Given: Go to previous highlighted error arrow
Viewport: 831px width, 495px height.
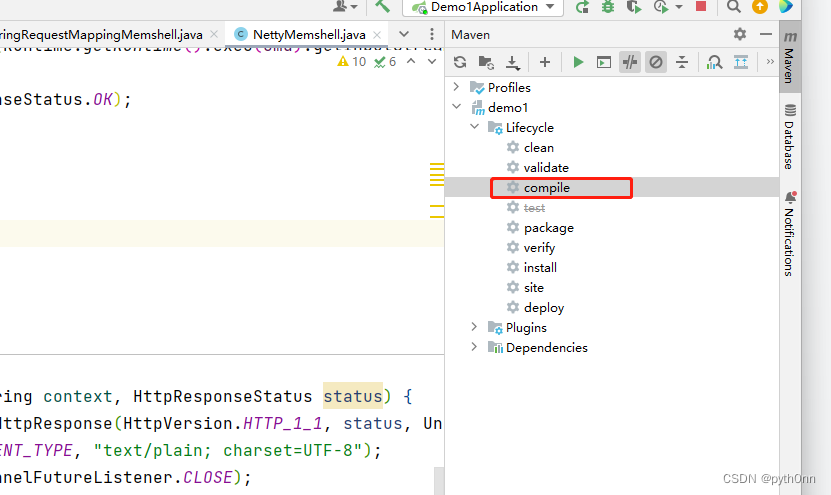Looking at the screenshot, I should tap(411, 61).
